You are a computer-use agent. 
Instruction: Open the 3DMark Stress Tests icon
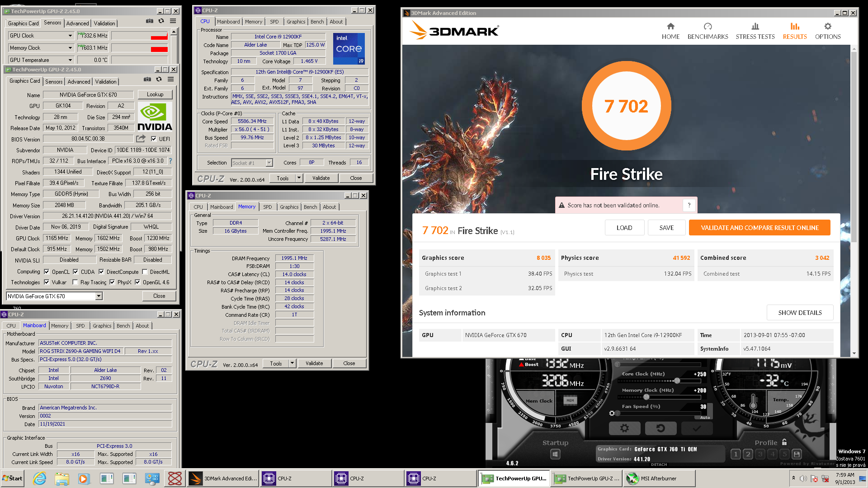click(755, 26)
